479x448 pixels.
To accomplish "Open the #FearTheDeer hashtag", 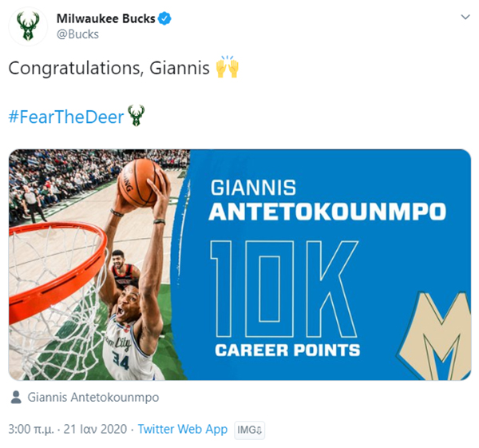I will point(66,117).
